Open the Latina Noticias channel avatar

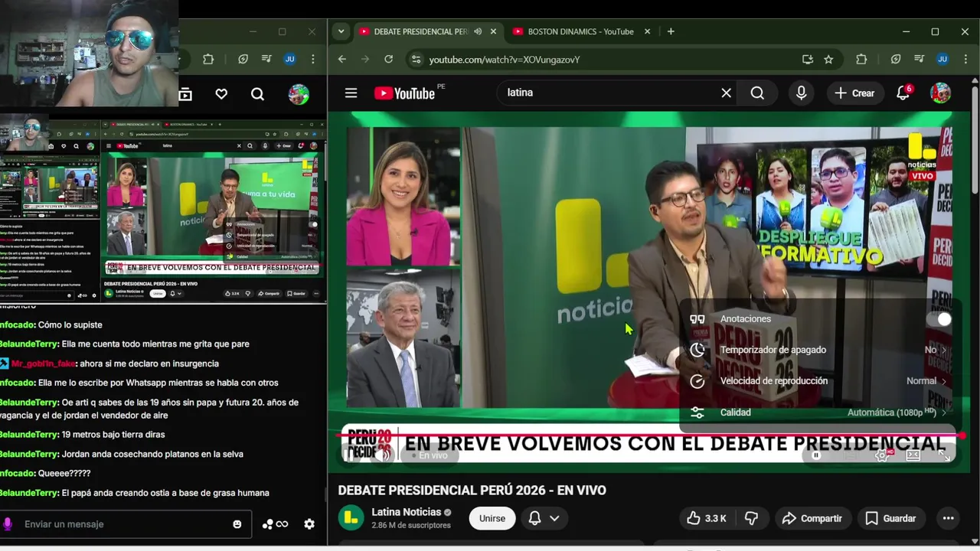[351, 518]
